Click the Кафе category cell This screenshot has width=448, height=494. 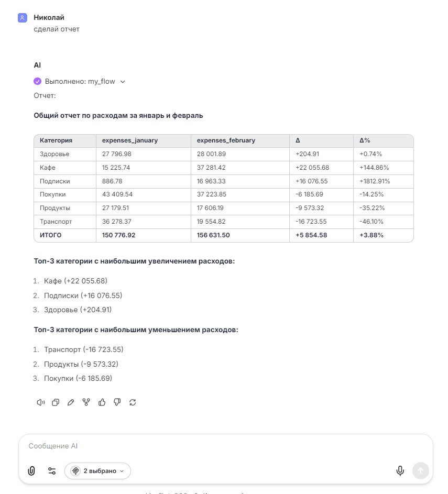(x=52, y=167)
